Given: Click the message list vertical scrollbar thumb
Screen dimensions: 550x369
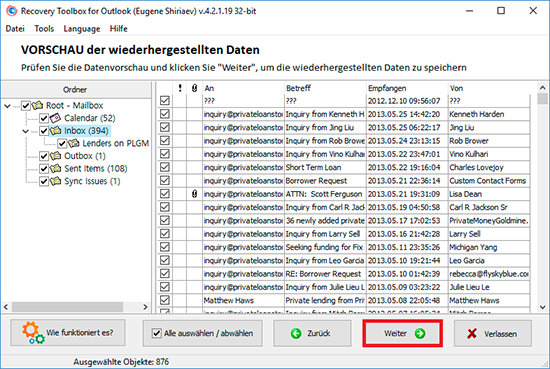Looking at the screenshot, I should coord(542,99).
